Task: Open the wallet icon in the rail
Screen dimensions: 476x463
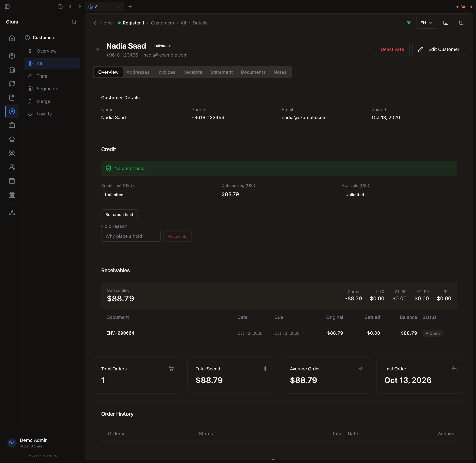Action: point(12,181)
